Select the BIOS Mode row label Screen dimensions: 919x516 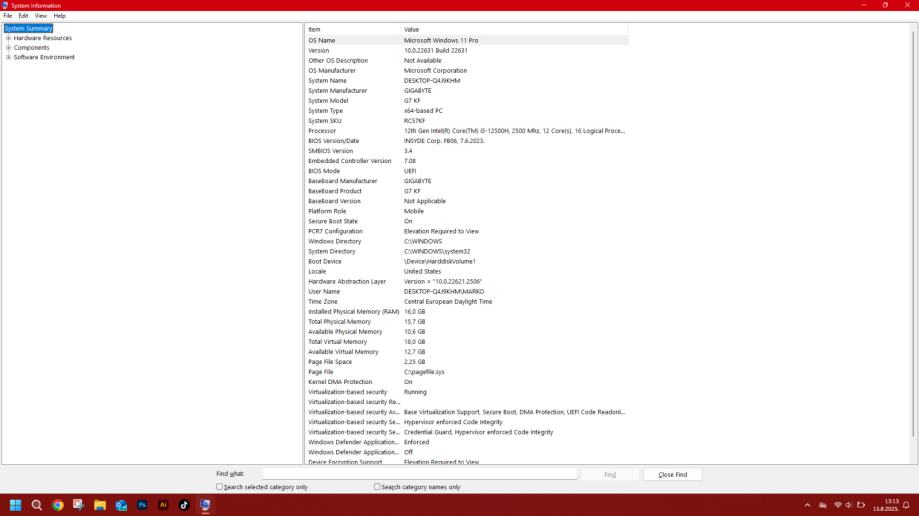324,171
